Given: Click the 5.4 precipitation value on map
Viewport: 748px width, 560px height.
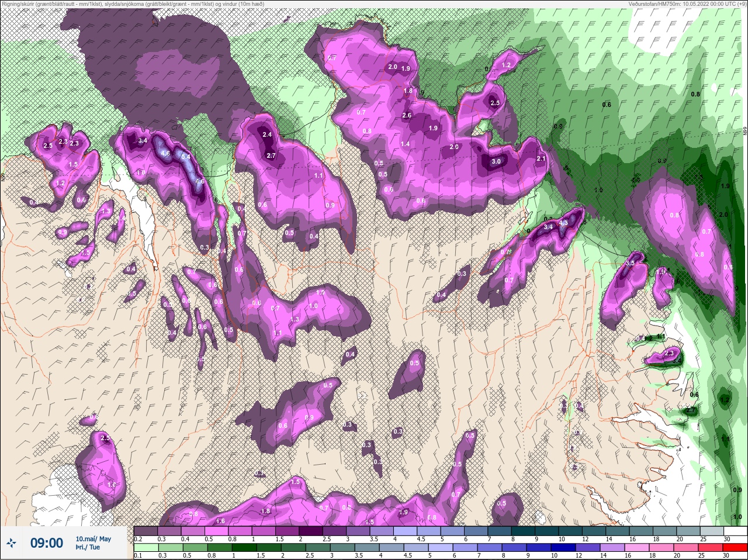Looking at the screenshot, I should click(186, 157).
